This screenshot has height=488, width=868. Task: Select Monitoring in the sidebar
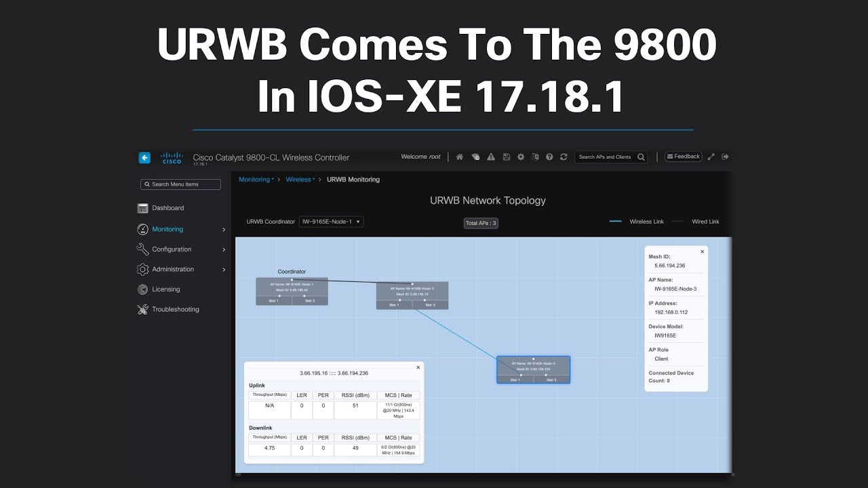(x=167, y=229)
